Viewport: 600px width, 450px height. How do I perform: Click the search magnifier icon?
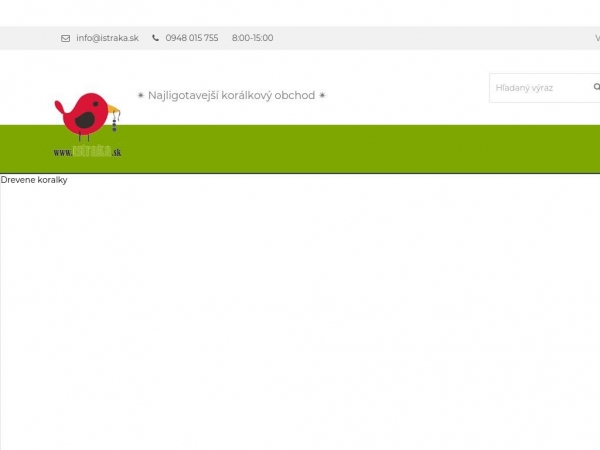(x=596, y=87)
